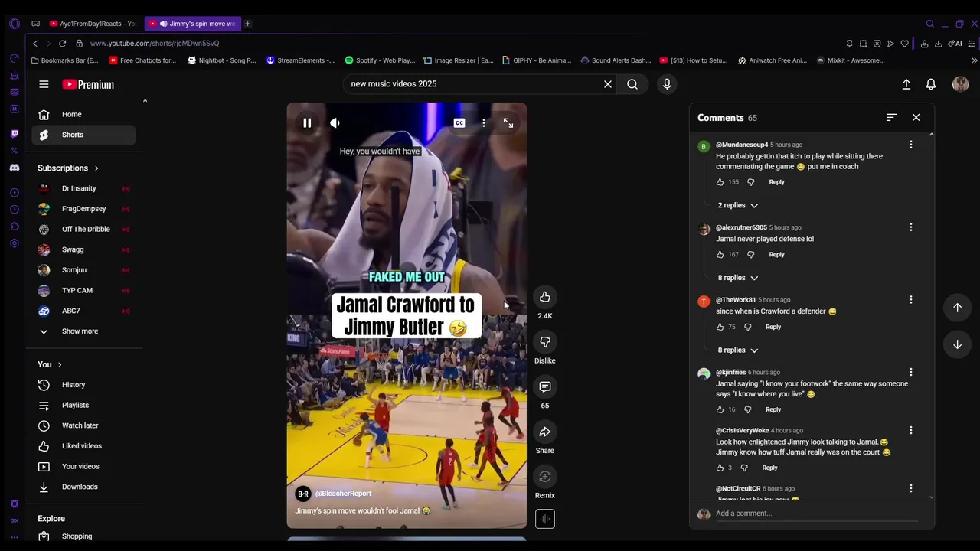Reload the page
The width and height of the screenshot is (980, 551).
point(62,44)
